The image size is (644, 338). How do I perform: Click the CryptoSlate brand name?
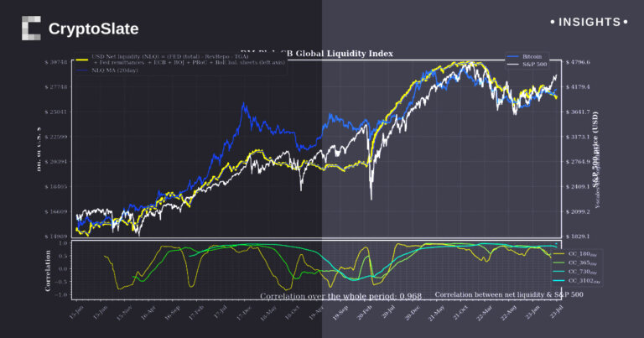(94, 29)
